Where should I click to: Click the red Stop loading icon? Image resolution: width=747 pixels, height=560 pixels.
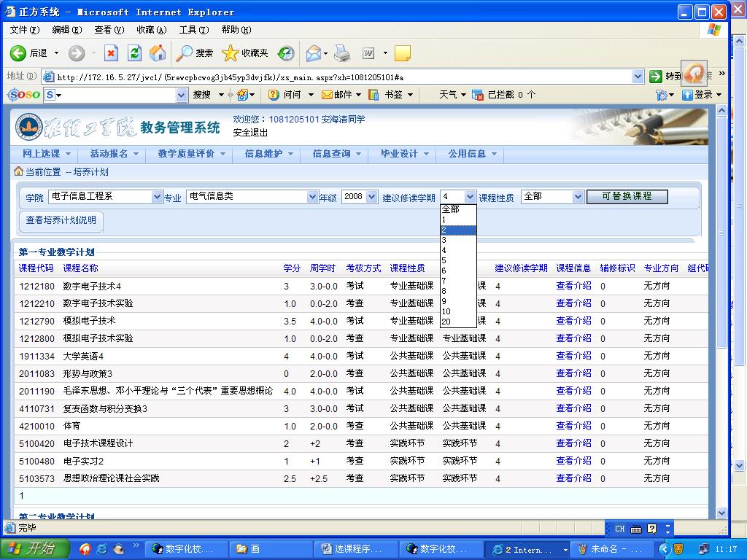[111, 52]
